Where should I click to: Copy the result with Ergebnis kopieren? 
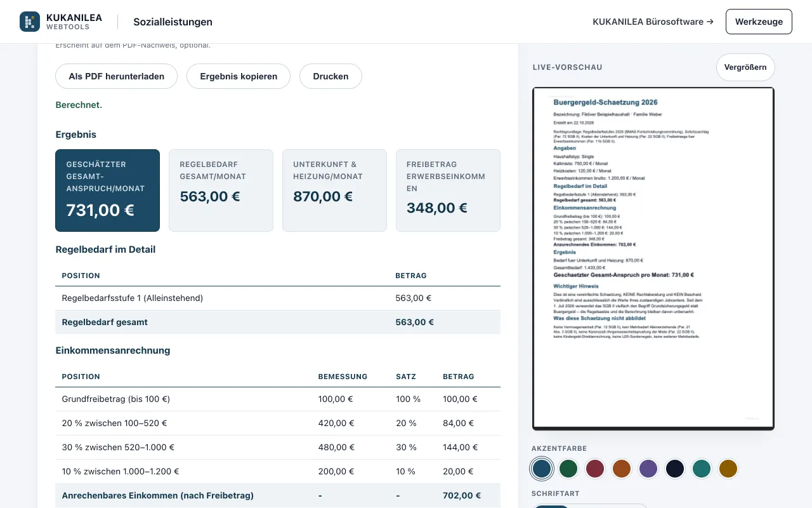239,76
